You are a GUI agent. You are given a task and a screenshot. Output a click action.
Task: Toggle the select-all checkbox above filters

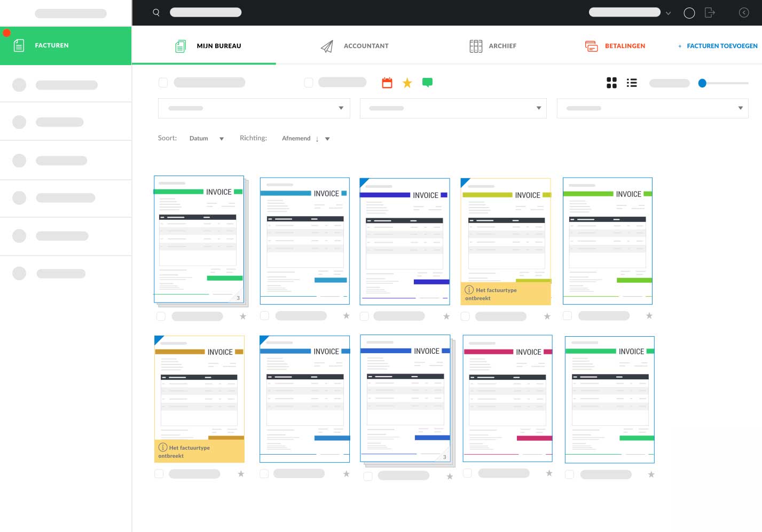163,83
